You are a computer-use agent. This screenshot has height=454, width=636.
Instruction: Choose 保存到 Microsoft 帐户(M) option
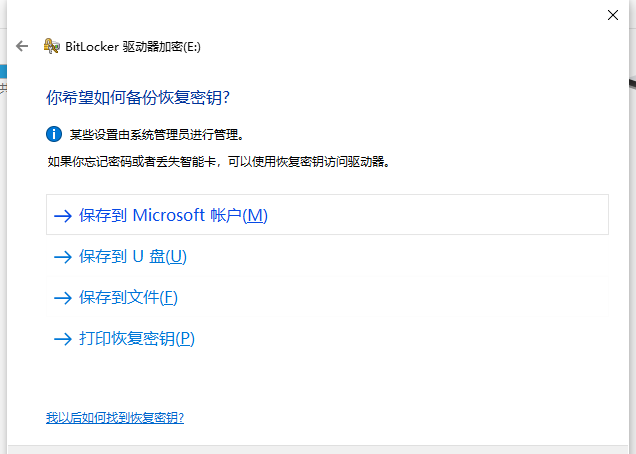point(327,215)
